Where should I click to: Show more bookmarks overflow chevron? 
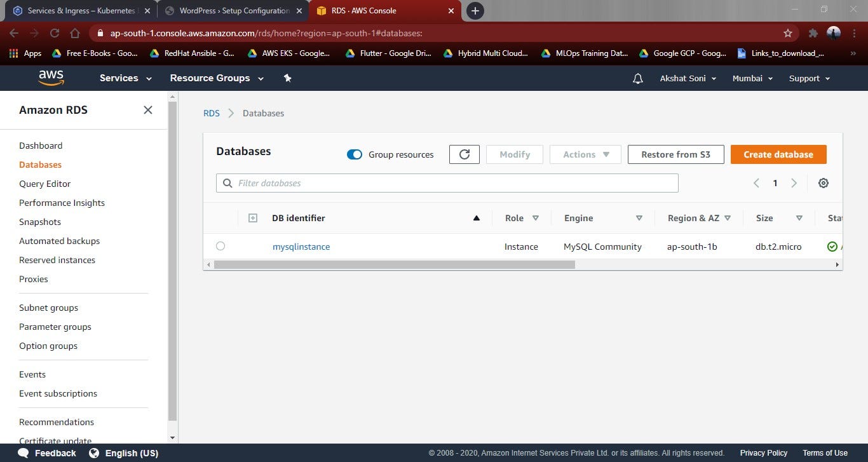853,53
